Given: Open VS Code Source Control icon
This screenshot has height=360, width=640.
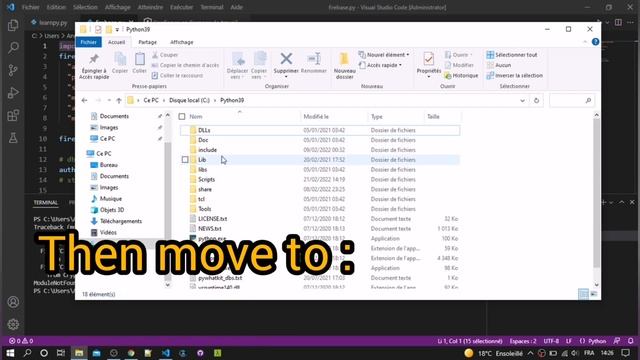Looking at the screenshot, I should tap(13, 70).
